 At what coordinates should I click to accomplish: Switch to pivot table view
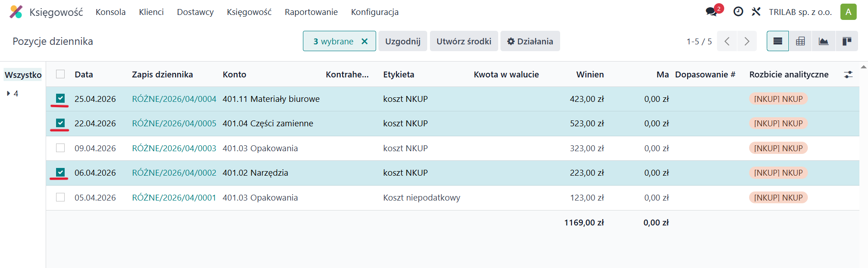pyautogui.click(x=800, y=41)
